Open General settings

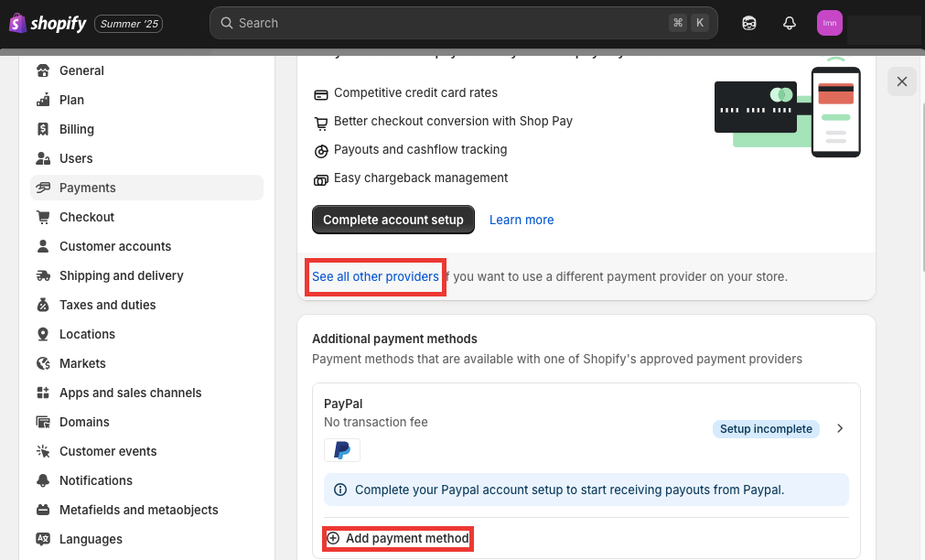click(x=147, y=70)
